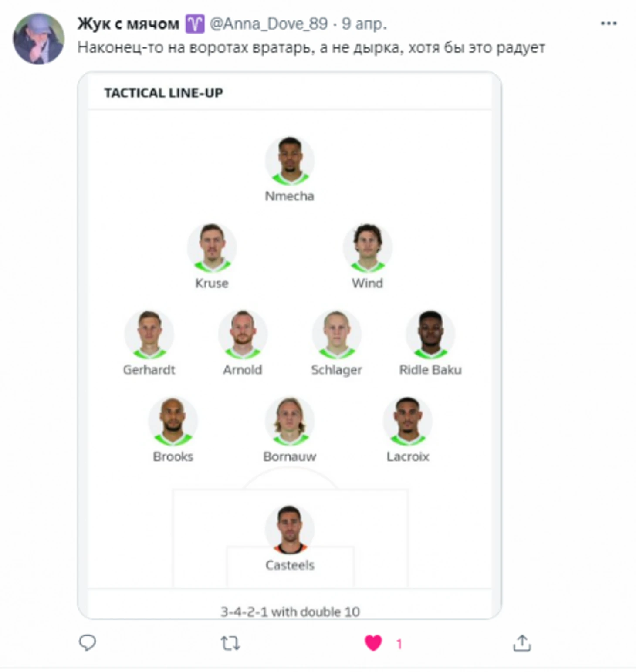Open the @Anna_Dove_89 handle link
This screenshot has height=672, width=636.
(268, 24)
